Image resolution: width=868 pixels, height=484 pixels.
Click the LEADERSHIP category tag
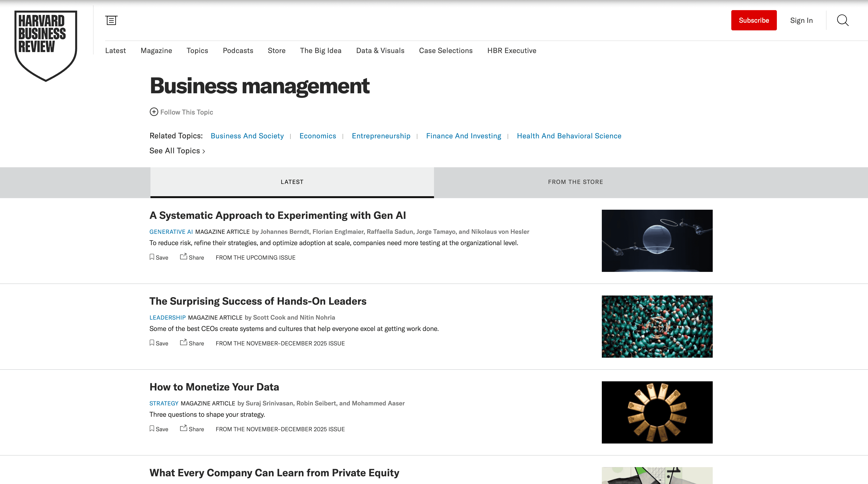point(168,318)
